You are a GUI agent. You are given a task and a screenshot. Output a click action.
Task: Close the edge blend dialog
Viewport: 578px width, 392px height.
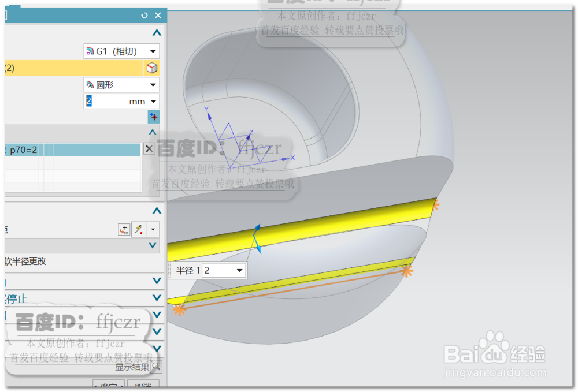click(x=158, y=16)
